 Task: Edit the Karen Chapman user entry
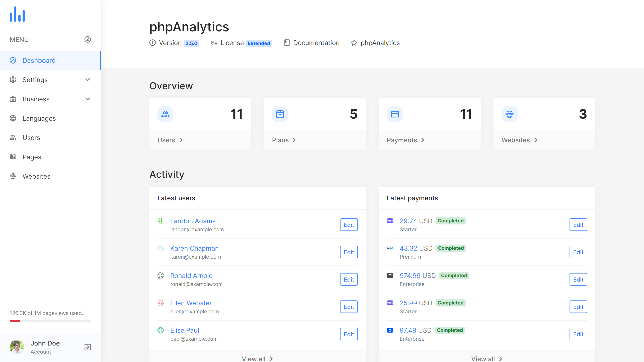pos(349,252)
